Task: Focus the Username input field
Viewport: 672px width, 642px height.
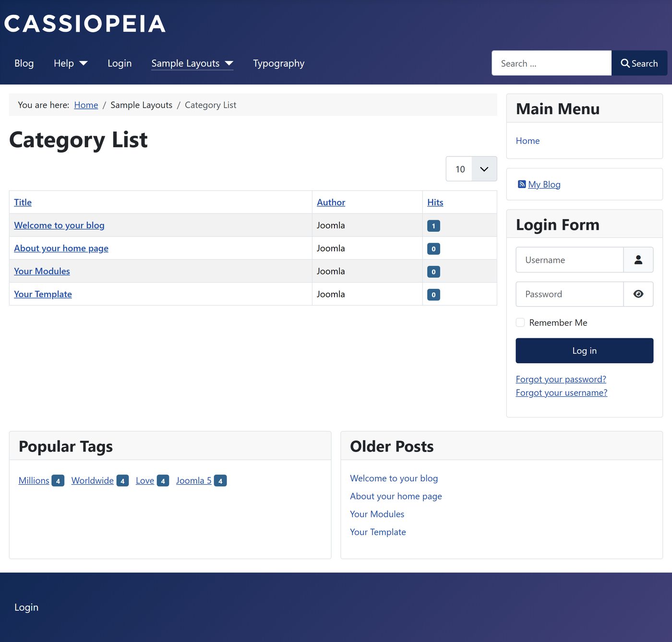Action: (569, 260)
